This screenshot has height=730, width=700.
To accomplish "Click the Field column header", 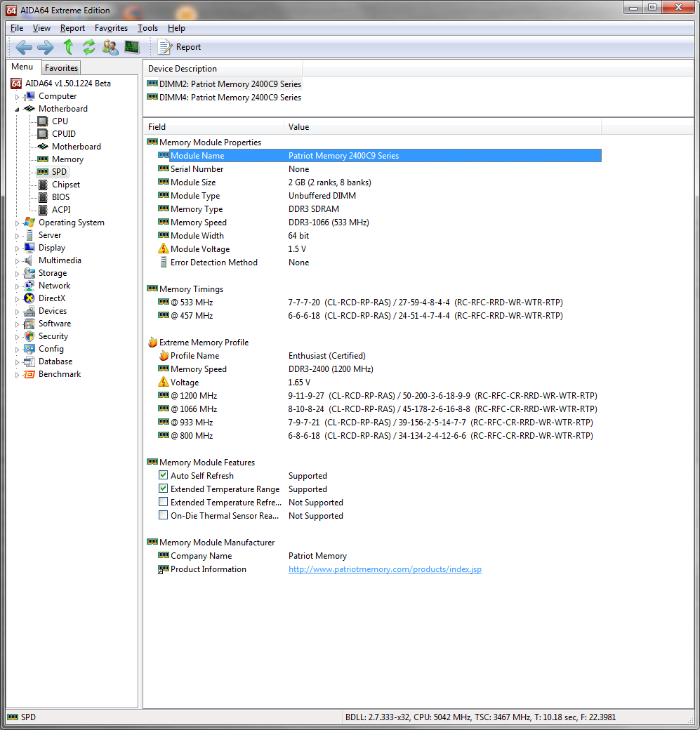I will pyautogui.click(x=213, y=126).
